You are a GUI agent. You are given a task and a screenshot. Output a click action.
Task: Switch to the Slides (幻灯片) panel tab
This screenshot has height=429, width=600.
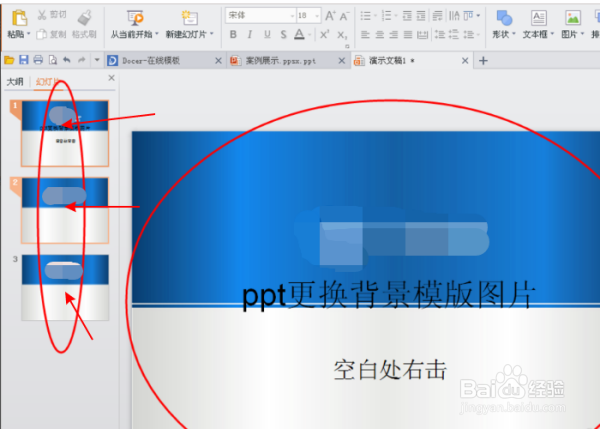(x=48, y=82)
